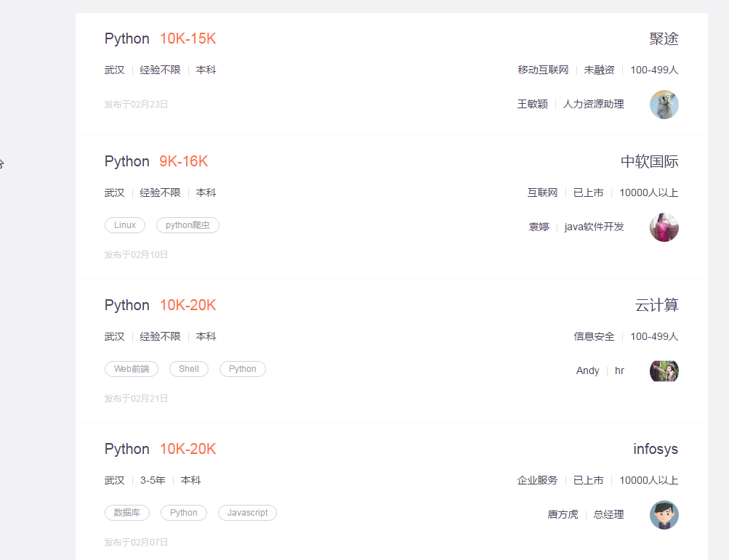Viewport: 729px width, 560px height.
Task: Click 人力资源助理 job title text
Action: point(593,104)
